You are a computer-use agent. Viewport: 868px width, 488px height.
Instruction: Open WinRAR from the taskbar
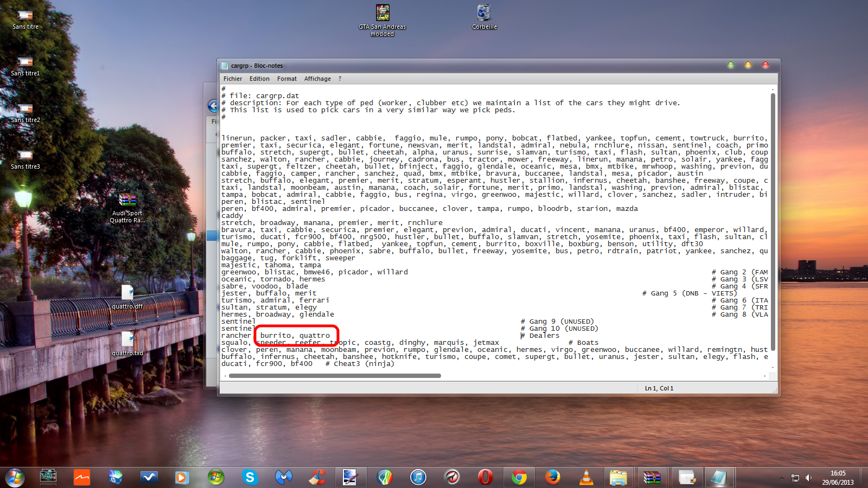click(x=652, y=477)
